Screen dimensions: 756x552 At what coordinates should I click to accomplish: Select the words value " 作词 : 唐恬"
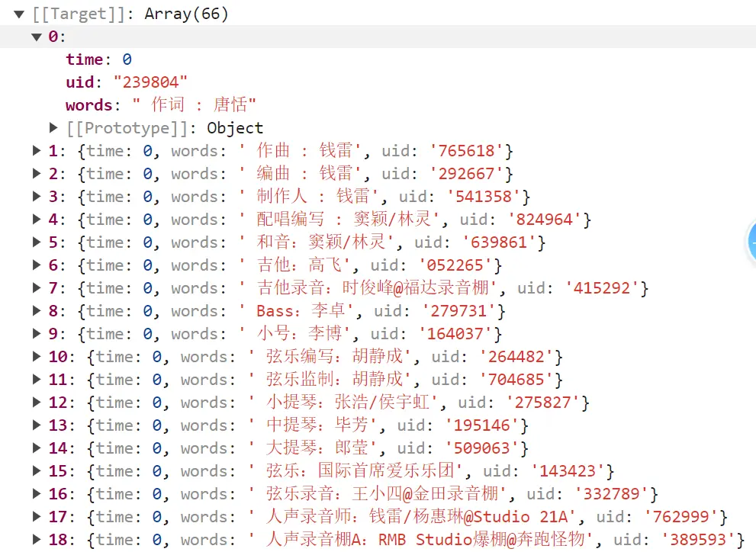click(194, 105)
